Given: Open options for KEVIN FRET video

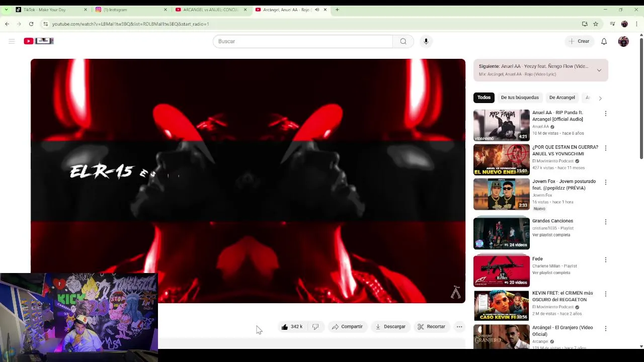Looking at the screenshot, I should (606, 294).
